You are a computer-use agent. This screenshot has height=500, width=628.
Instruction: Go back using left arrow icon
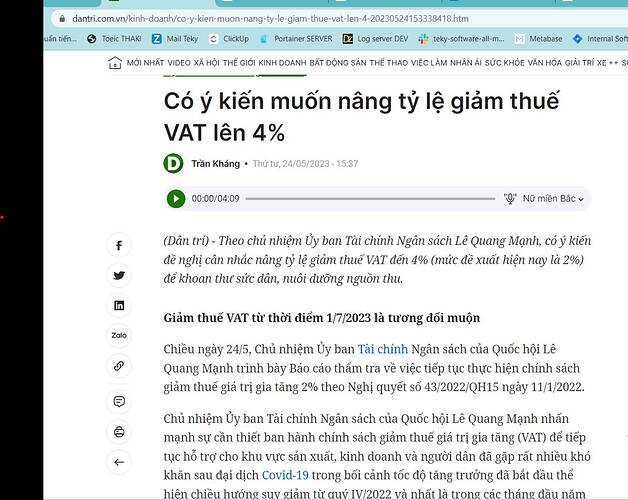tap(119, 462)
